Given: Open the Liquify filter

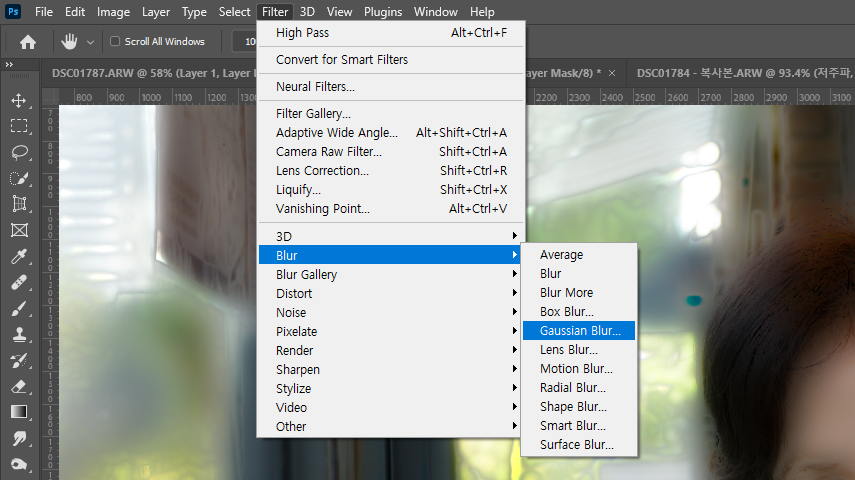Looking at the screenshot, I should click(x=391, y=190).
